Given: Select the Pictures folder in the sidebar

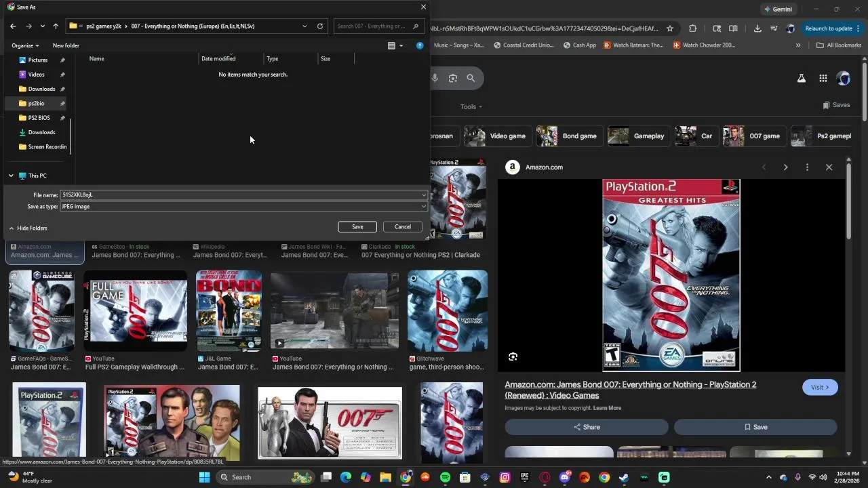Looking at the screenshot, I should 37,60.
